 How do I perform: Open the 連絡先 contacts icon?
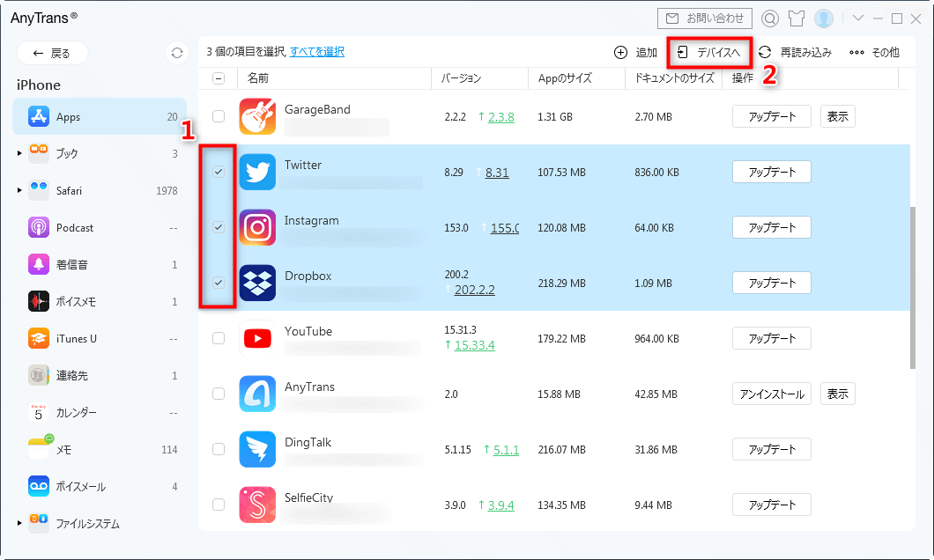39,375
